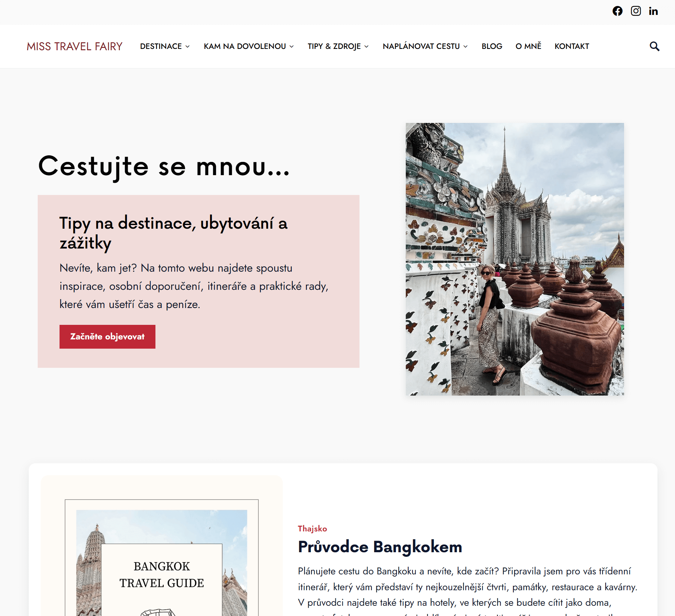Open the Thajsko category link
Screen dimensions: 675x616
coord(313,529)
